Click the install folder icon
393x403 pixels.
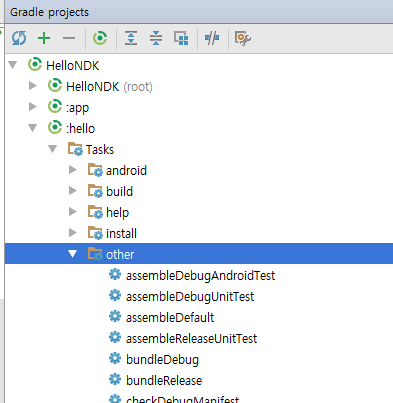(95, 233)
